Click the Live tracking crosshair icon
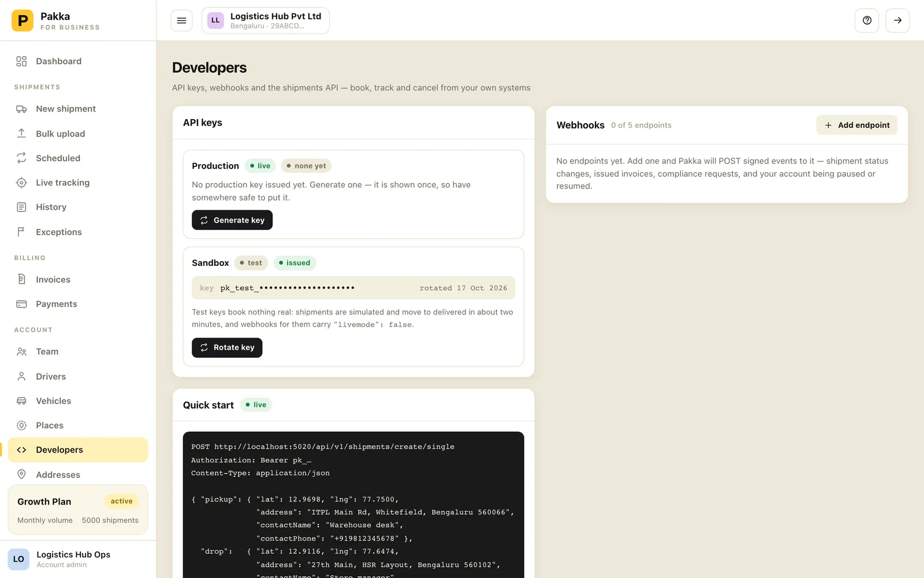This screenshot has height=578, width=924. [x=21, y=183]
